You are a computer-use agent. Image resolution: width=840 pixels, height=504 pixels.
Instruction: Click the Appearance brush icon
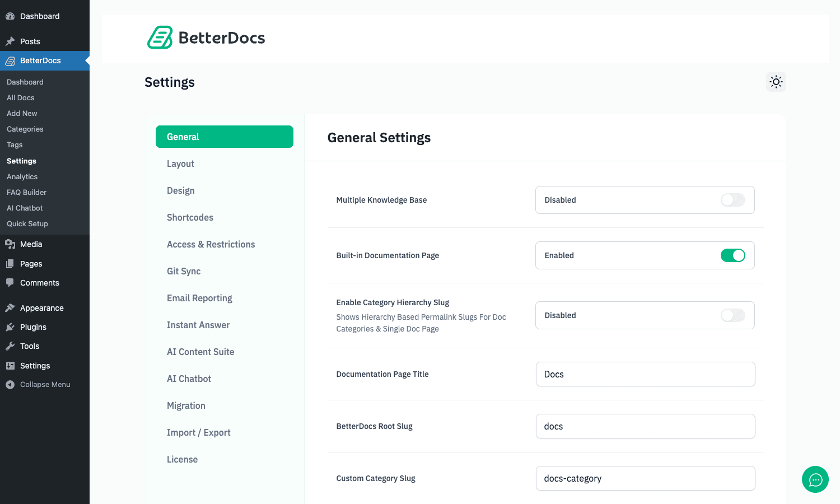pyautogui.click(x=10, y=308)
